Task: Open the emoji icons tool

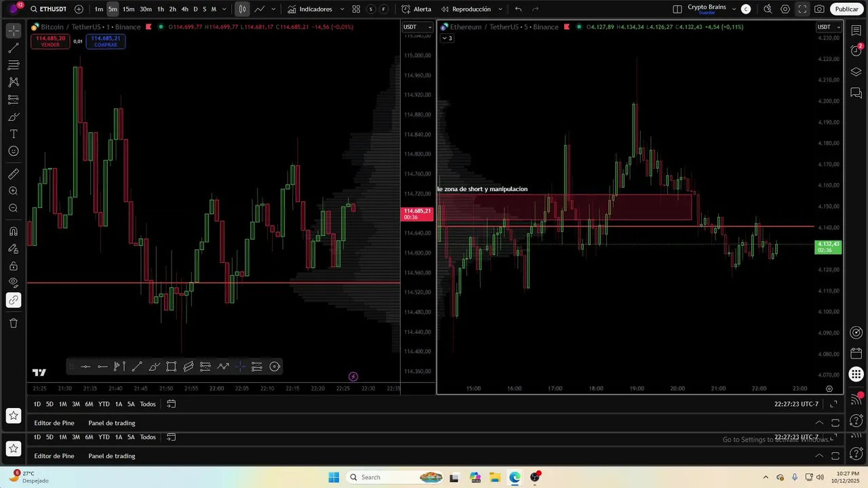Action: pyautogui.click(x=13, y=151)
